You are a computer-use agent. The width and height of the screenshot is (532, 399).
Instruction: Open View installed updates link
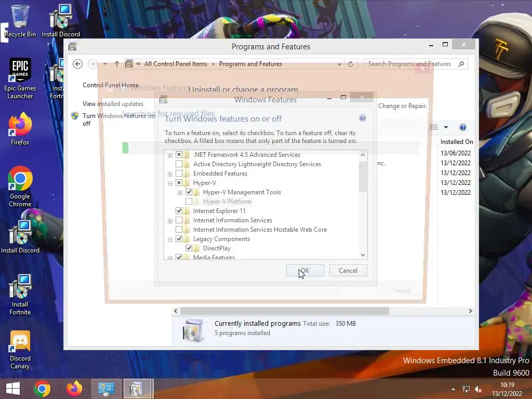[x=113, y=104]
